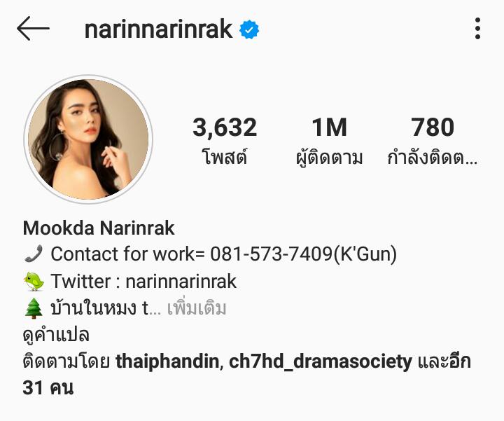Open the 1M followers list

pyautogui.click(x=329, y=141)
